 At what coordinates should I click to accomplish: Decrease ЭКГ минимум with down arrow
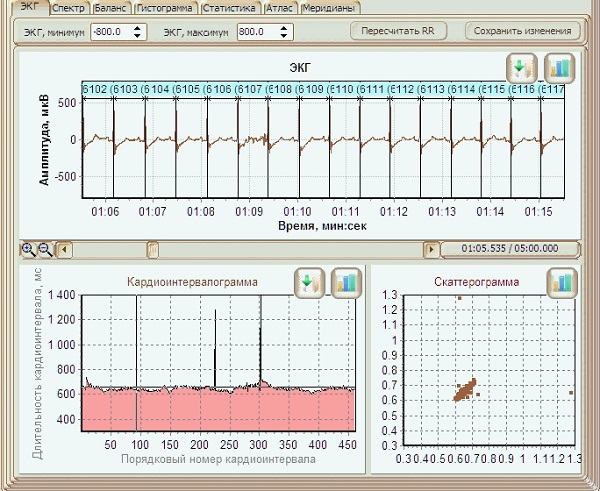[x=138, y=36]
